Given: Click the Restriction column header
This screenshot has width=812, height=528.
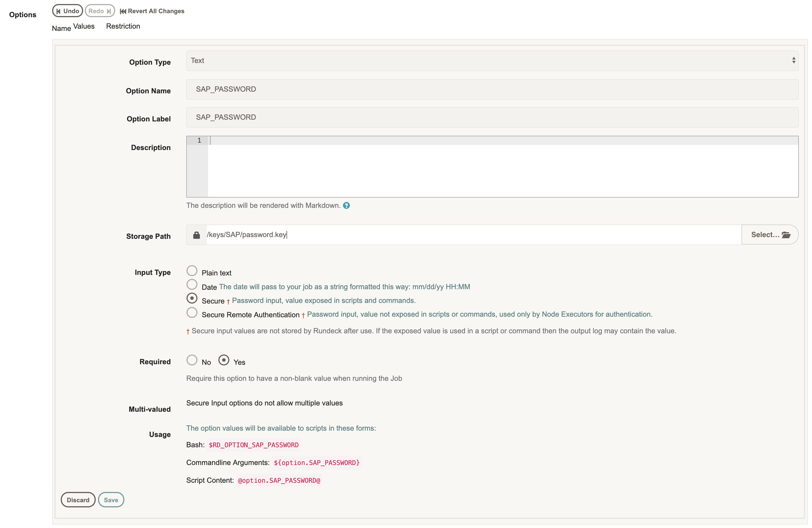Looking at the screenshot, I should tap(123, 26).
